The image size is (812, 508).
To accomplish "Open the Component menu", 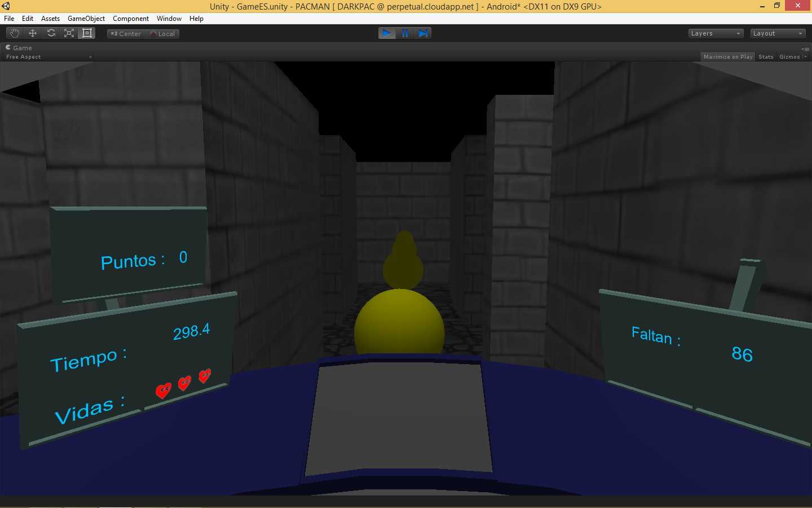I will 131,19.
